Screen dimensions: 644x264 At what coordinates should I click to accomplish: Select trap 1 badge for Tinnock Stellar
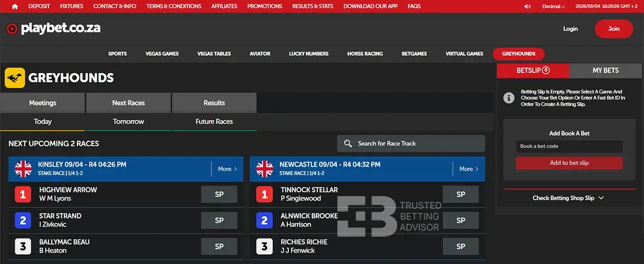coord(264,194)
